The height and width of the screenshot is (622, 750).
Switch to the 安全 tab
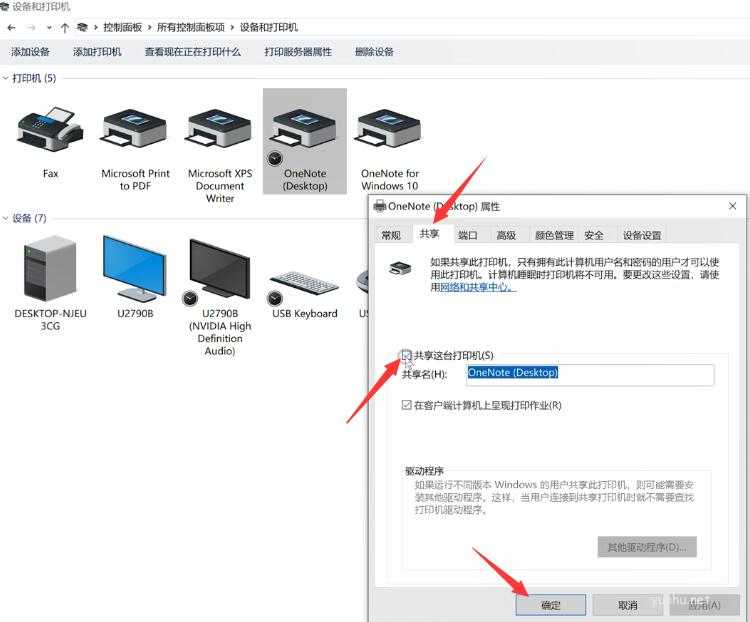[594, 235]
